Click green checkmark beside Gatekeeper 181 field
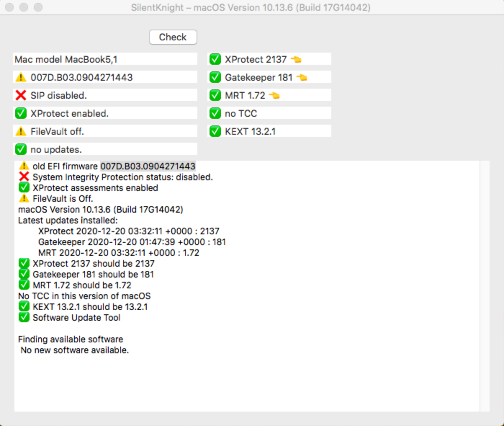 (215, 77)
